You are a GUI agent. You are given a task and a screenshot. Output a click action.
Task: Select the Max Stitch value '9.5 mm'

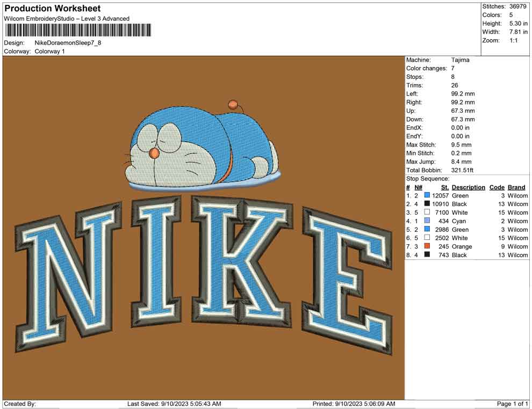coord(462,145)
